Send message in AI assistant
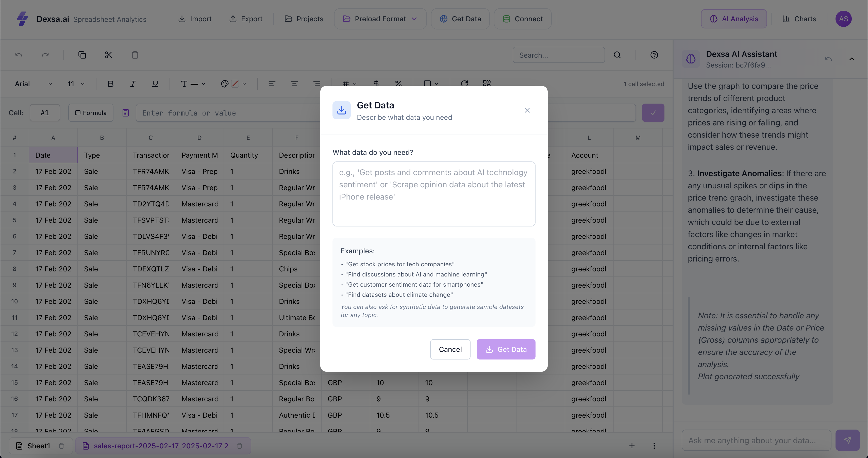 (x=847, y=440)
